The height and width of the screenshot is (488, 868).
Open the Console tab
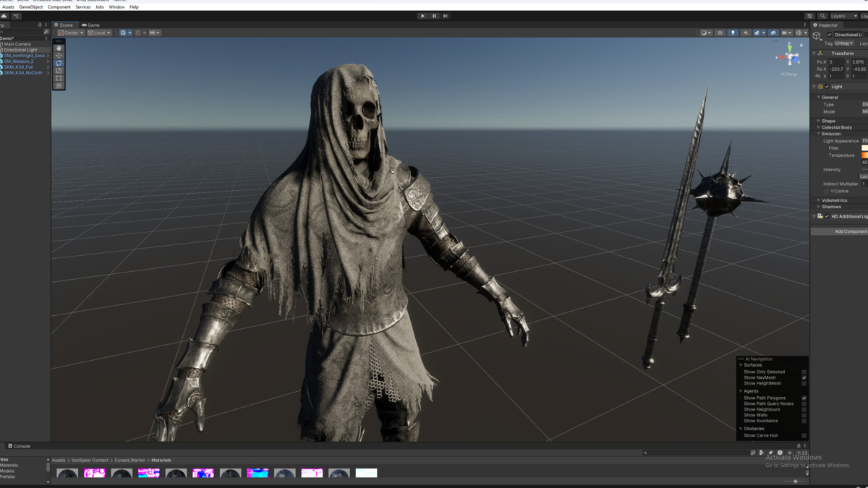pyautogui.click(x=18, y=446)
